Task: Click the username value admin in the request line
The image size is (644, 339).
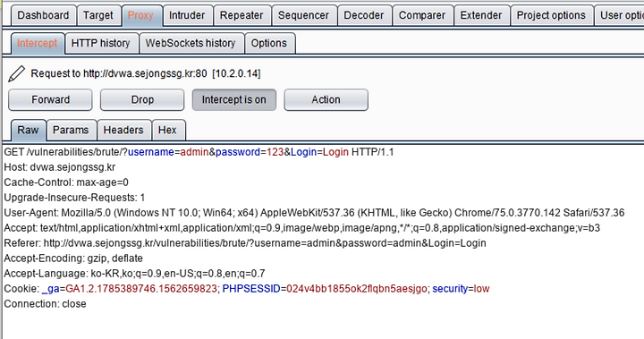Action: tap(194, 152)
